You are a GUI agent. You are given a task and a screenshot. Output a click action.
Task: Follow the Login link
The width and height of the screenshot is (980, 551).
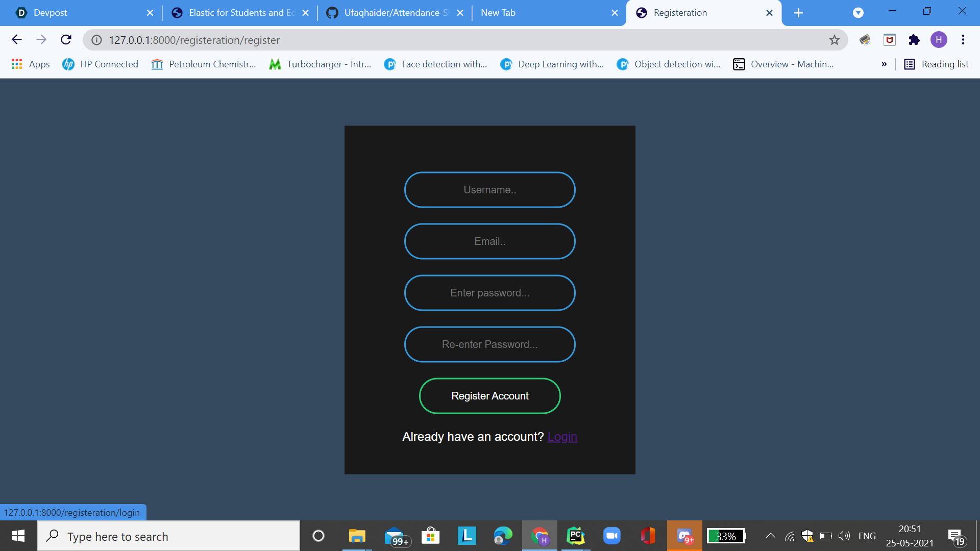pyautogui.click(x=562, y=437)
